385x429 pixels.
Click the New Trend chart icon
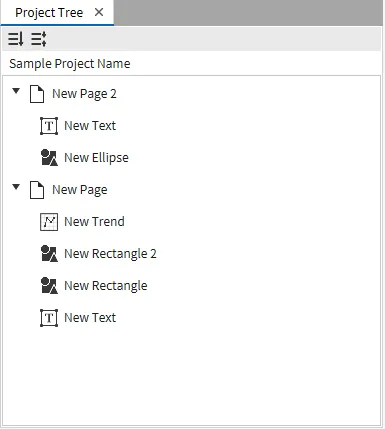tap(49, 222)
